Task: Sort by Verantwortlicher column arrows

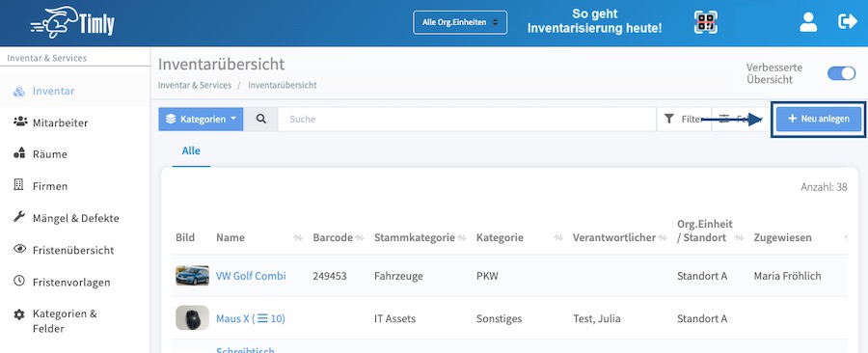Action: coord(662,238)
